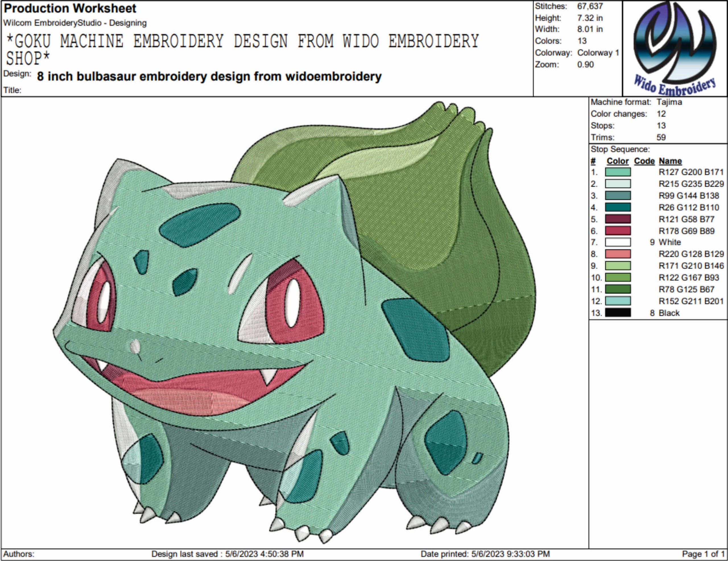Click the design name bulbasaur embroidery text
This screenshot has height=561, width=728.
[x=209, y=76]
